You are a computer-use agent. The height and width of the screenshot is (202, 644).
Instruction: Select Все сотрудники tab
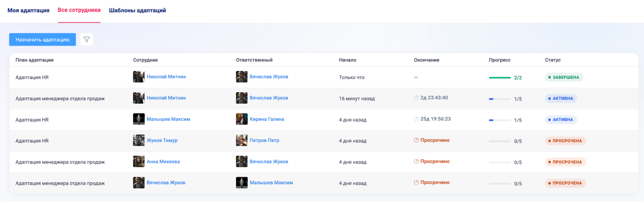[79, 10]
